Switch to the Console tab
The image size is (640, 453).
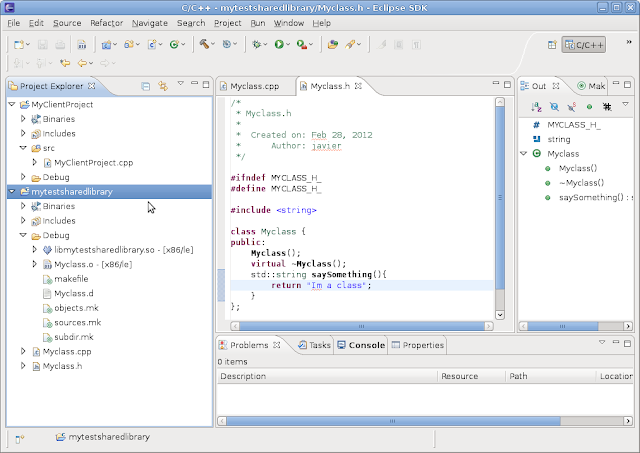[x=361, y=345]
